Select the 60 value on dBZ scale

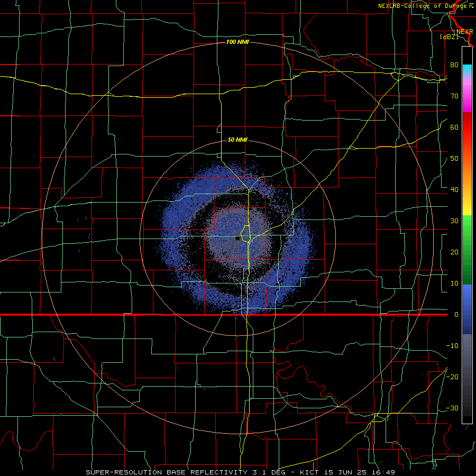coord(454,127)
